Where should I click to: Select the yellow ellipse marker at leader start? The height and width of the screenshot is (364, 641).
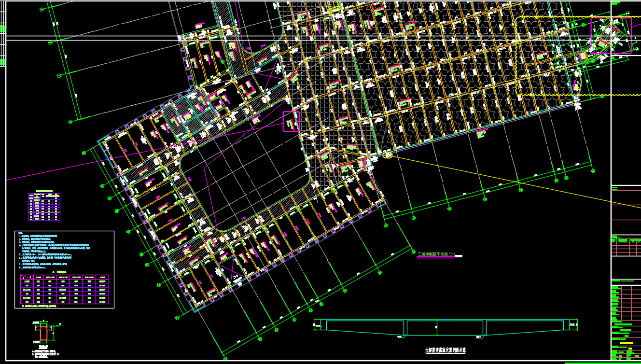pyautogui.click(x=387, y=155)
